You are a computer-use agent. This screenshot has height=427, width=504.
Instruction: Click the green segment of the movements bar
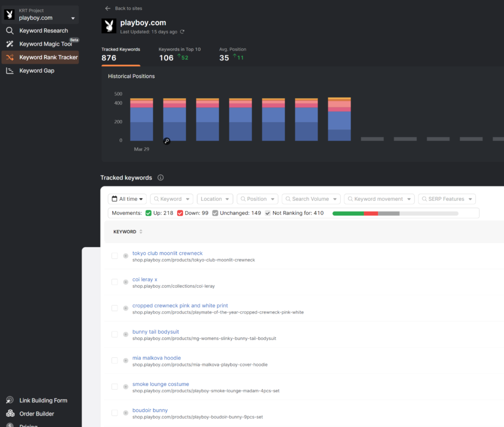[x=348, y=213]
